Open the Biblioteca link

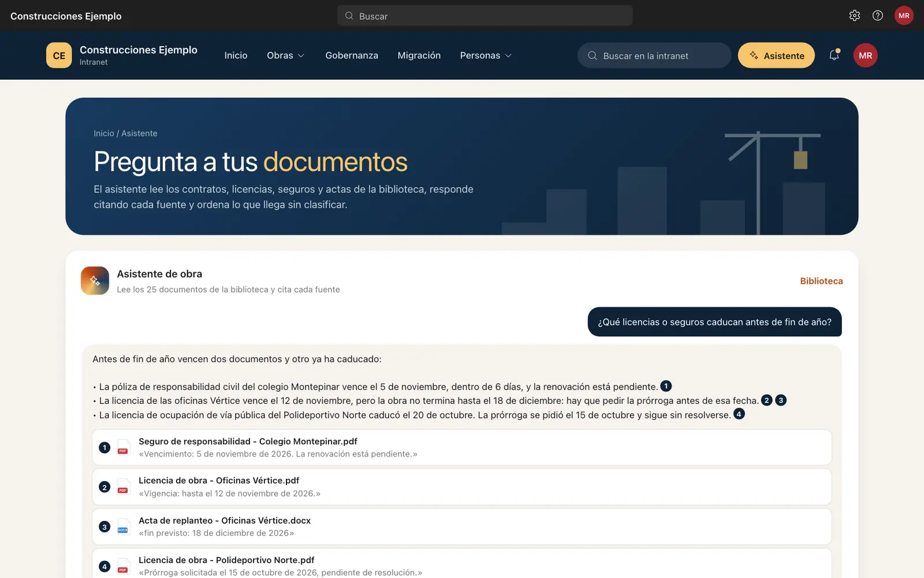821,281
